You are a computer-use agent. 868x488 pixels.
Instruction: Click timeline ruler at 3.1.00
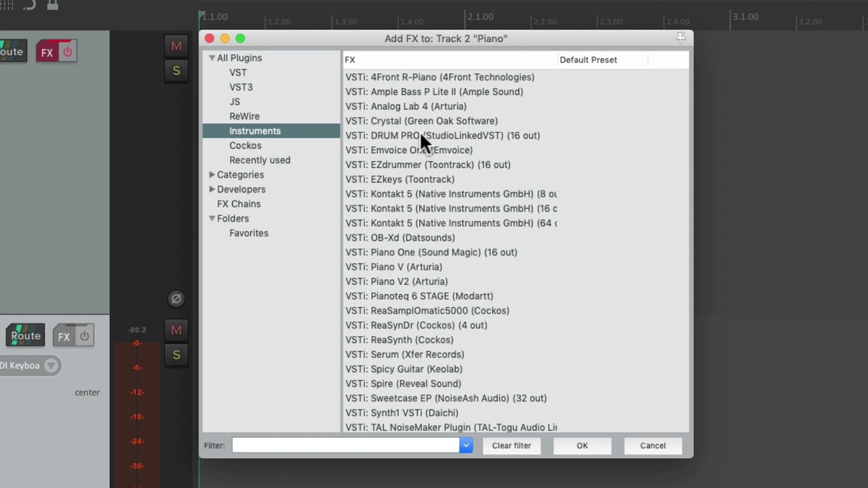coord(745,16)
